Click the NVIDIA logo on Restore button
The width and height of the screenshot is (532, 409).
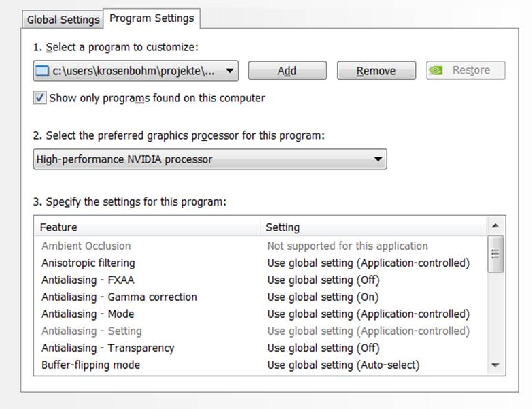point(436,70)
